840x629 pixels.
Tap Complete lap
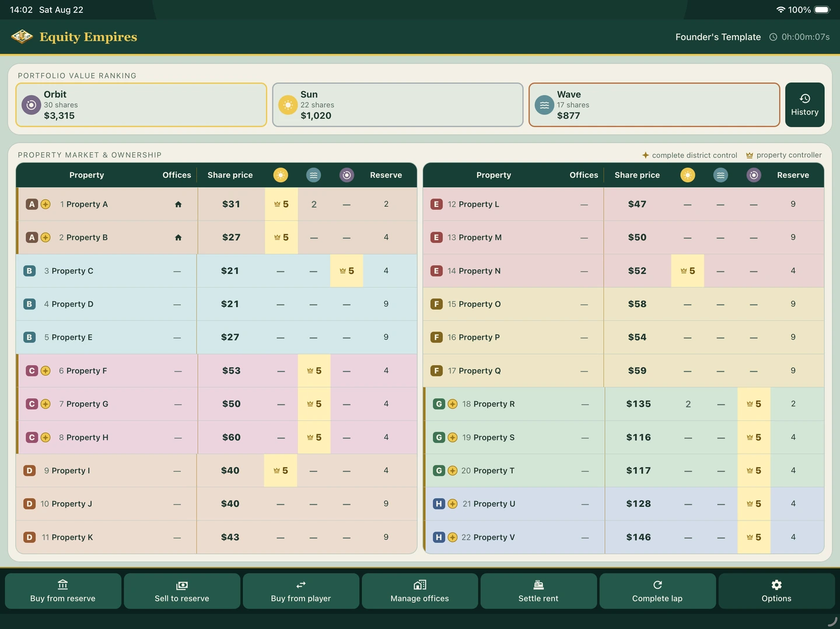[657, 591]
